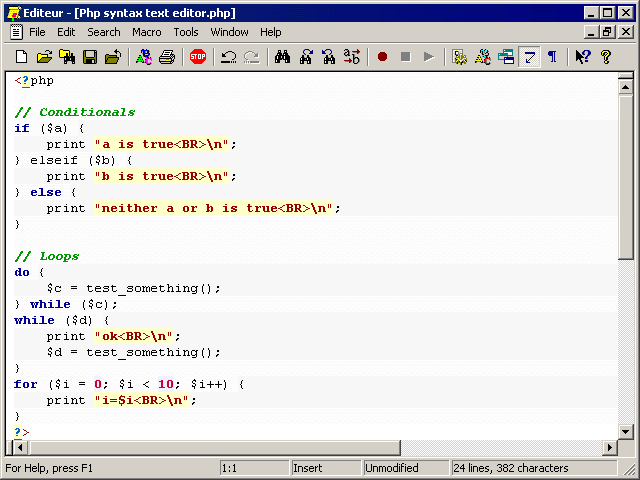Image resolution: width=640 pixels, height=480 pixels.
Task: Start macro recording with the red circle
Action: [x=382, y=57]
